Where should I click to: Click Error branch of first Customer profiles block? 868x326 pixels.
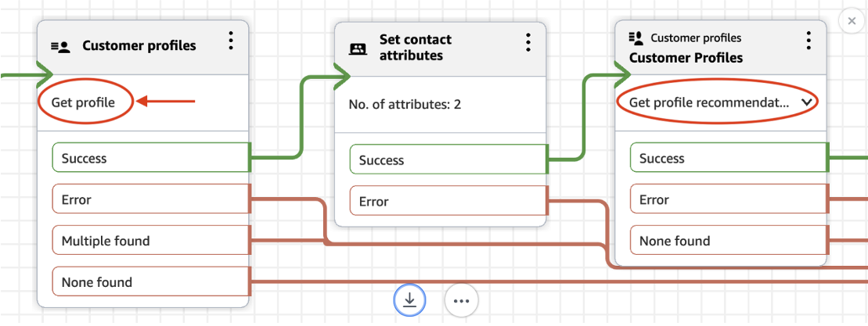coord(150,199)
